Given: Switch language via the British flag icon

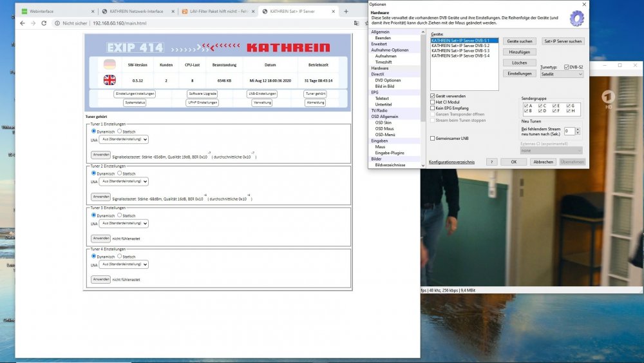Looking at the screenshot, I should click(x=109, y=80).
